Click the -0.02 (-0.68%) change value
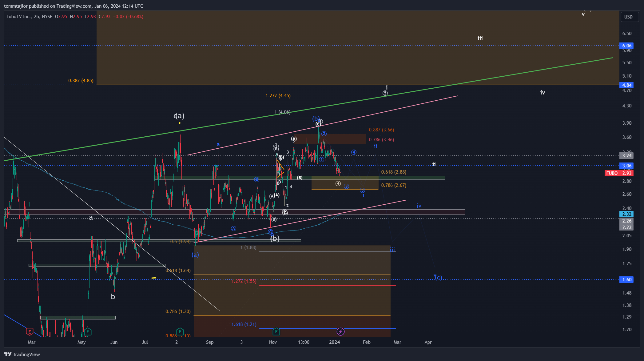The height and width of the screenshot is (361, 644). point(128,17)
